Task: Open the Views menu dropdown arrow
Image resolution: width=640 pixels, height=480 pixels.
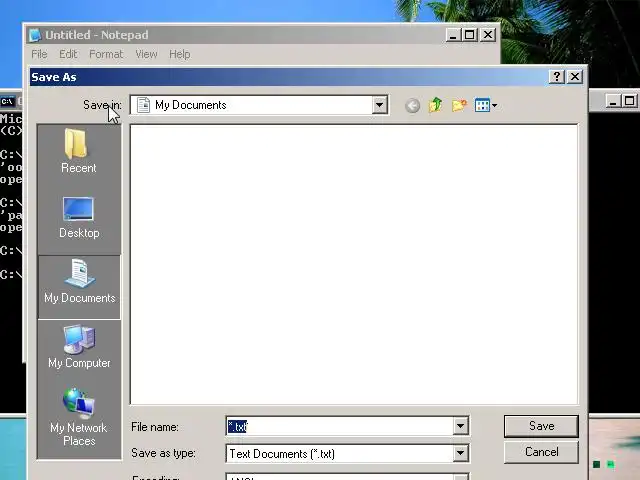Action: click(x=494, y=106)
